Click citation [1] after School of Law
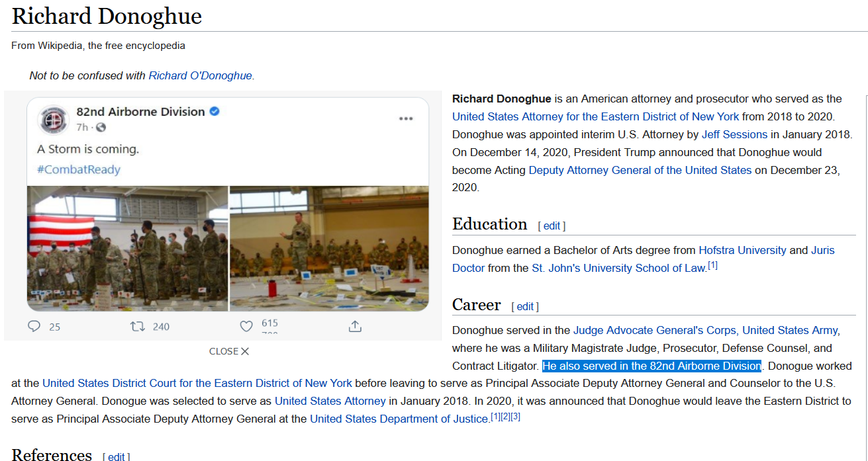 pyautogui.click(x=712, y=266)
